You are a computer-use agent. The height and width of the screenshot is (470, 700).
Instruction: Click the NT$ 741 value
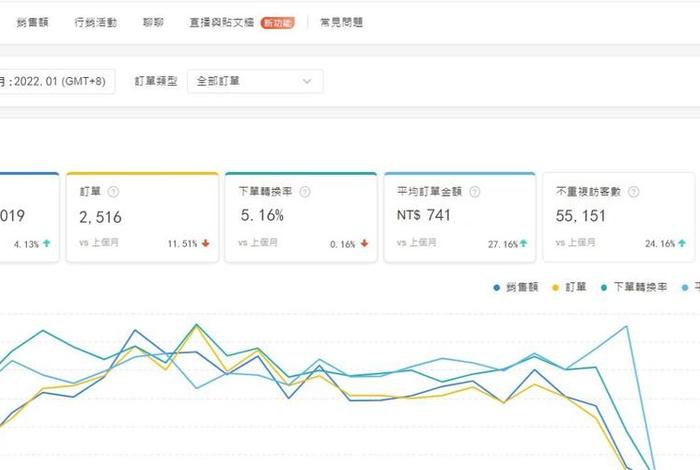tap(424, 215)
